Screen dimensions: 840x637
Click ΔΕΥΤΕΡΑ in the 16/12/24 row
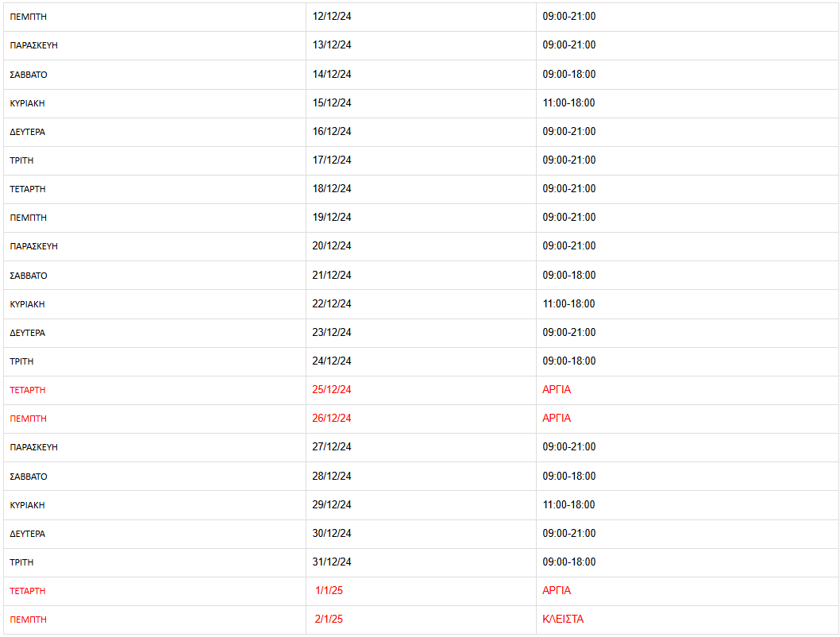[x=27, y=132]
